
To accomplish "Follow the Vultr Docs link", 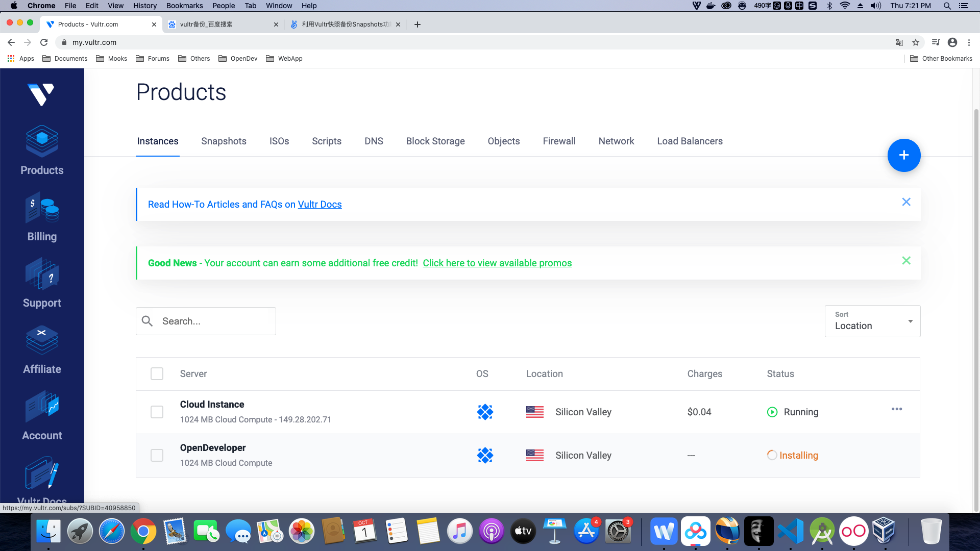I will [x=320, y=204].
